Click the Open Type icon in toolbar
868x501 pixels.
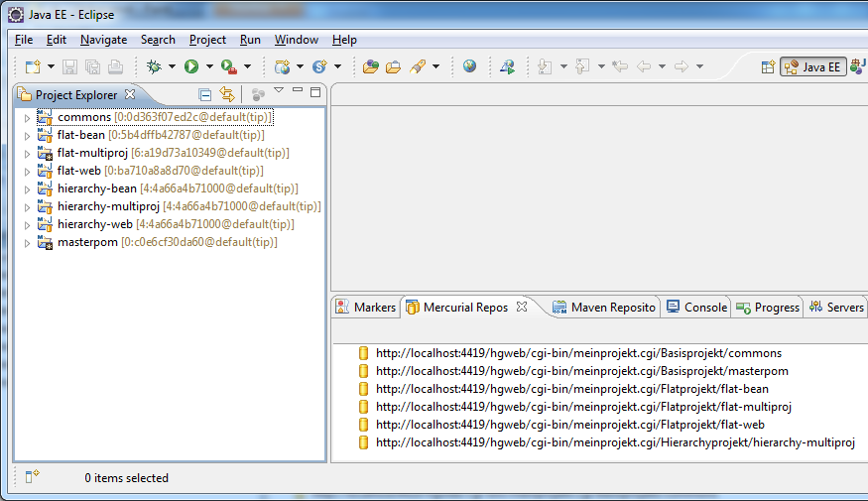pyautogui.click(x=370, y=66)
